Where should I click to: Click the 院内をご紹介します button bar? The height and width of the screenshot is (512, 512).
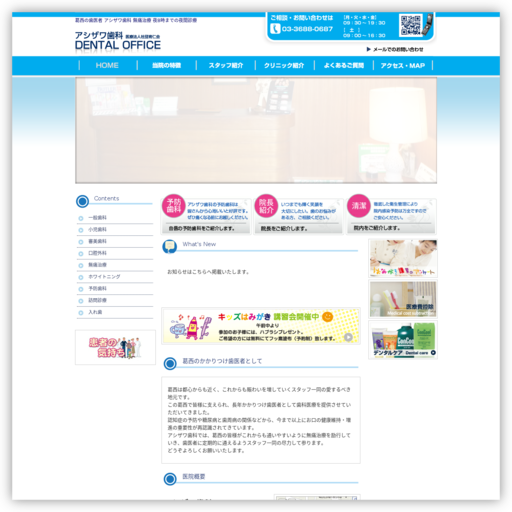391,228
